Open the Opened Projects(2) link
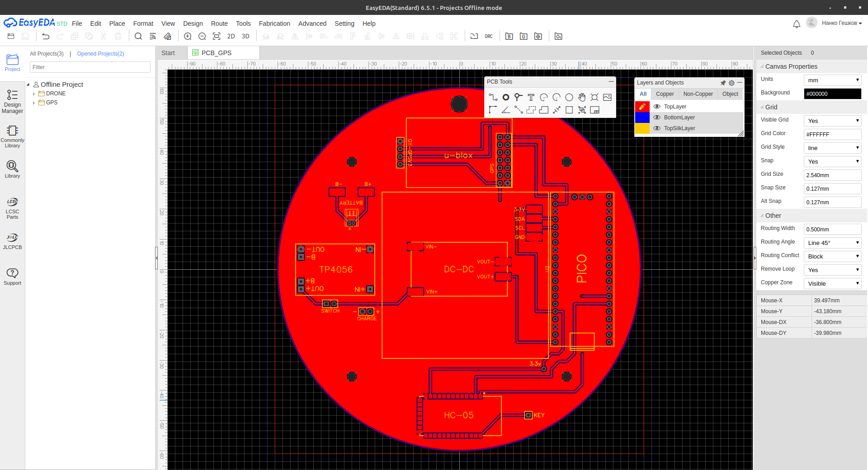This screenshot has height=470, width=868. (100, 53)
